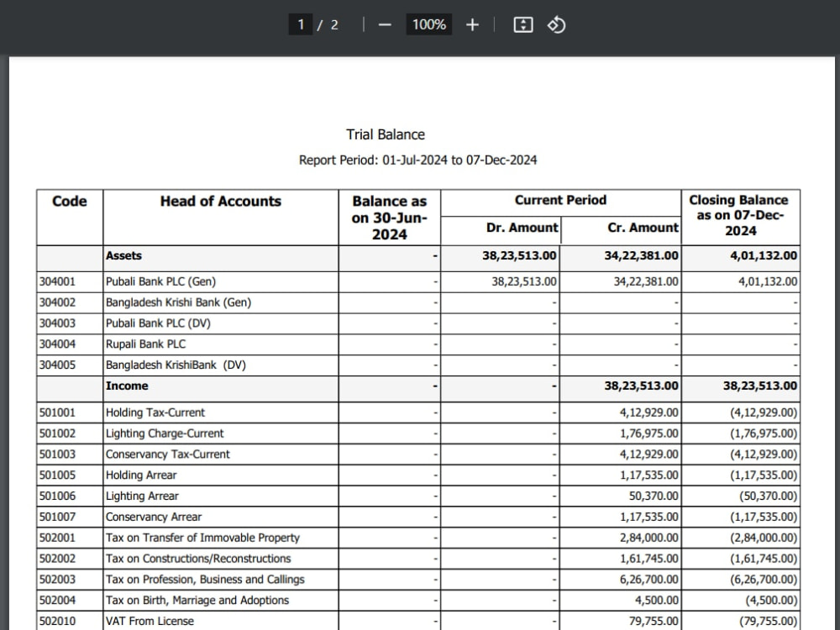Click the 100% zoom level field

click(428, 24)
